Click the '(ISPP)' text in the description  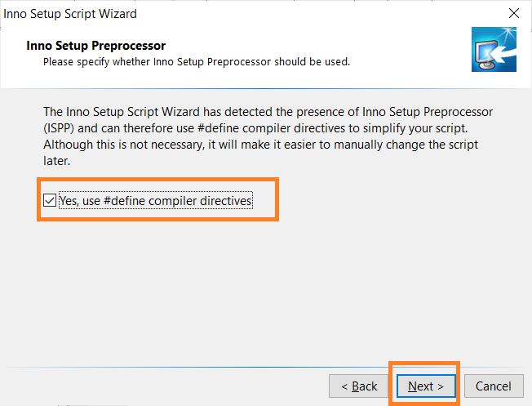59,128
